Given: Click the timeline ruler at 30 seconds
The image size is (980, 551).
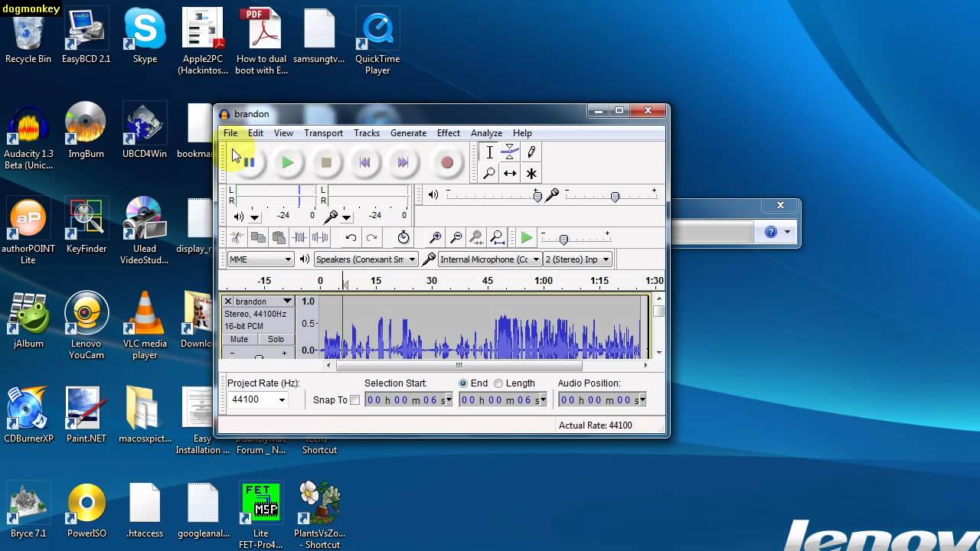Looking at the screenshot, I should pos(432,282).
